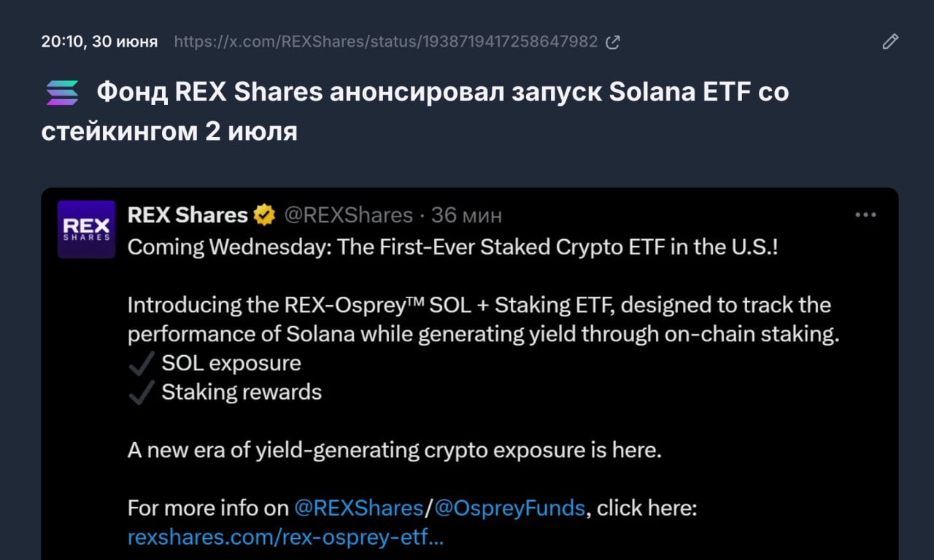Open the external link icon beside URL
Viewport: 934px width, 560px height.
tap(613, 42)
